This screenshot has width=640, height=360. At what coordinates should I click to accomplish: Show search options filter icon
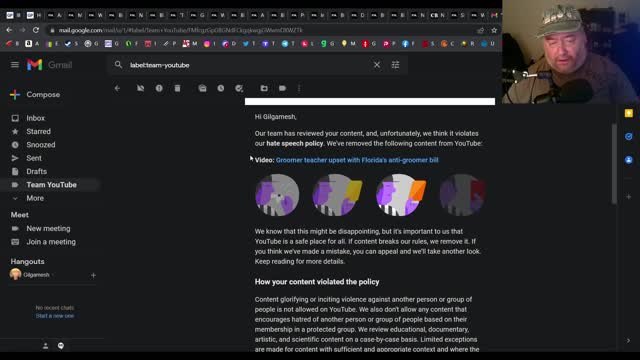[x=395, y=65]
